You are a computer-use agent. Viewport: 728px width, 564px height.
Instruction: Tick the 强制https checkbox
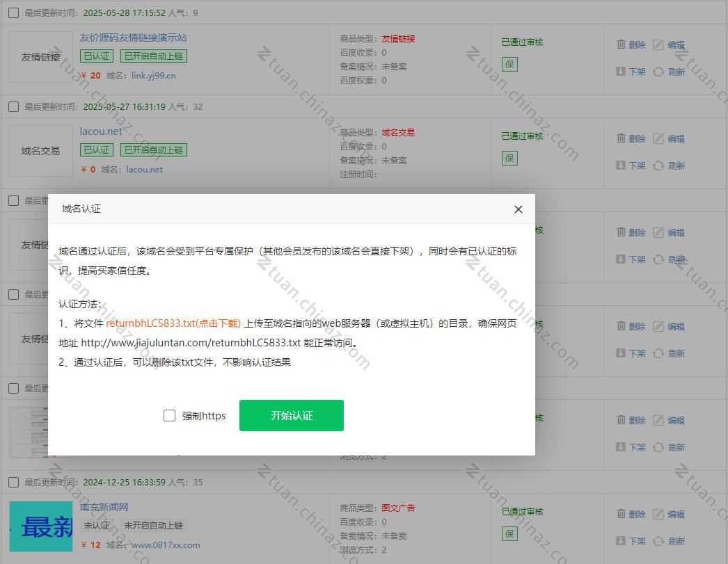[169, 416]
